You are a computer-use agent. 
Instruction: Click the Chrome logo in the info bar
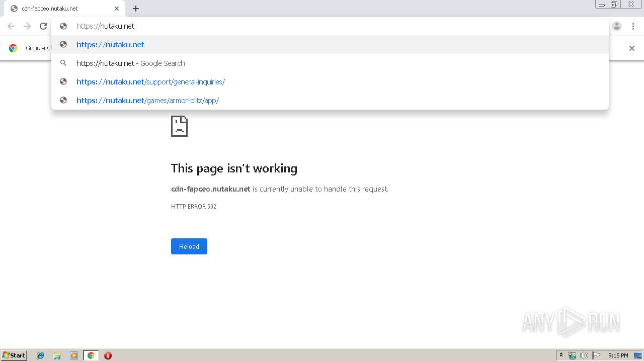pos(13,48)
